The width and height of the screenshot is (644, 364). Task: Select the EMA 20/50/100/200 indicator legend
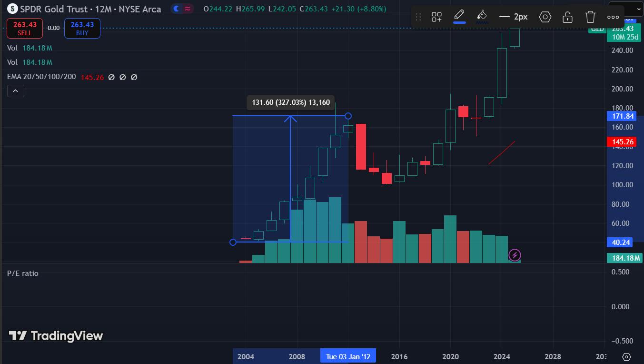41,77
